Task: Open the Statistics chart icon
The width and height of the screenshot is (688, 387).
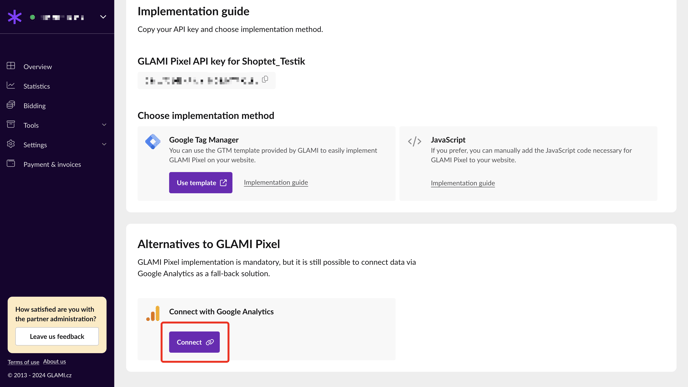Action: [11, 86]
